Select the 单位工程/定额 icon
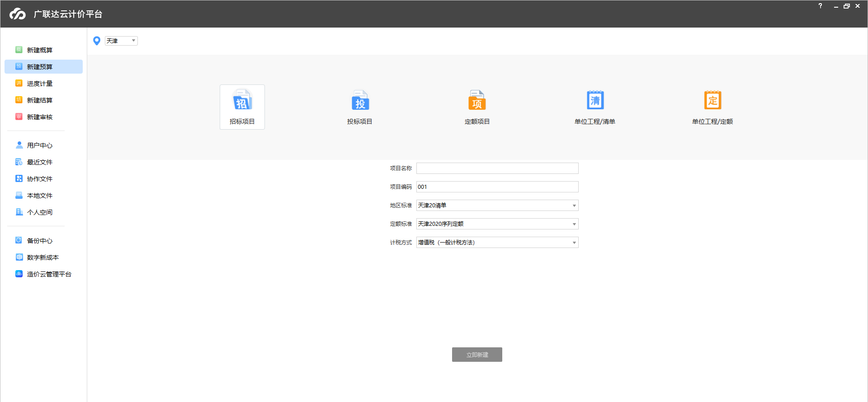Image resolution: width=868 pixels, height=402 pixels. tap(712, 100)
